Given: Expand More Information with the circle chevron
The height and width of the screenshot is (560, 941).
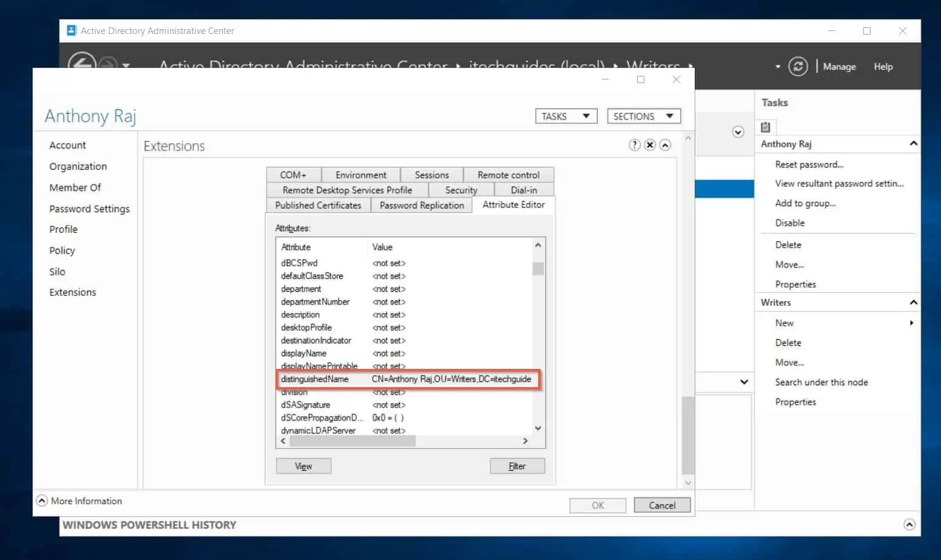Looking at the screenshot, I should (42, 501).
